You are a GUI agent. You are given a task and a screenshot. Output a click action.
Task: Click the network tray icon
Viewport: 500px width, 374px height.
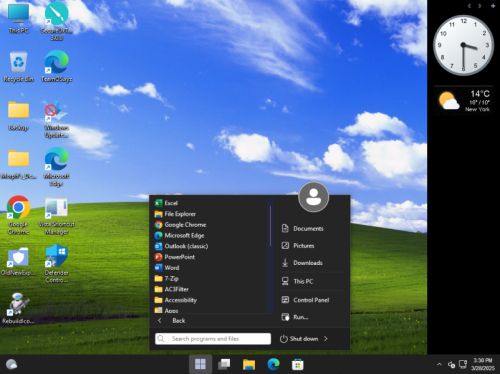click(x=463, y=364)
